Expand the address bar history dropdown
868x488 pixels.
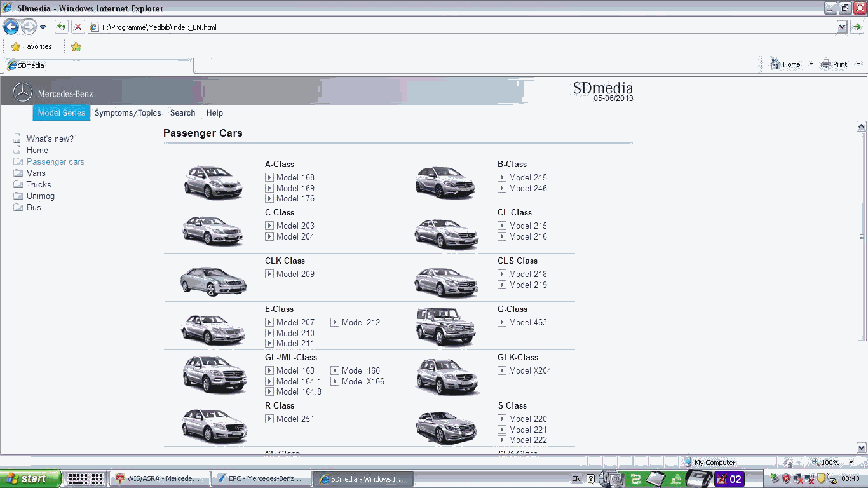[x=842, y=27]
